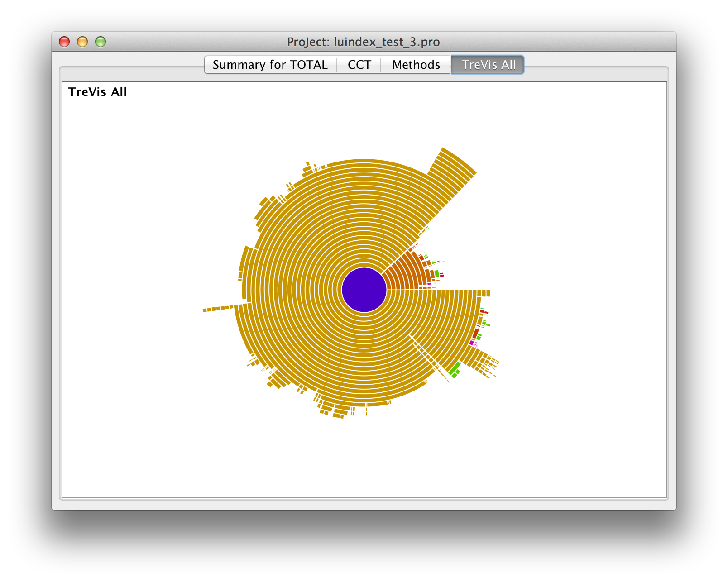Screen dimensions: 728x582
Task: Click the thin golden spike on left
Action: (x=218, y=308)
